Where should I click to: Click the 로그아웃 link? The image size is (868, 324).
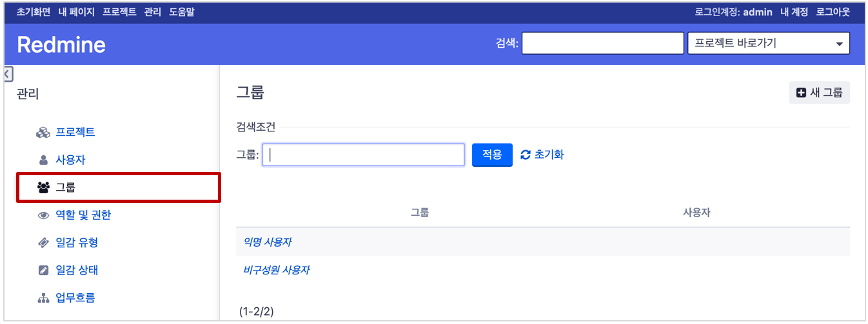pos(833,12)
